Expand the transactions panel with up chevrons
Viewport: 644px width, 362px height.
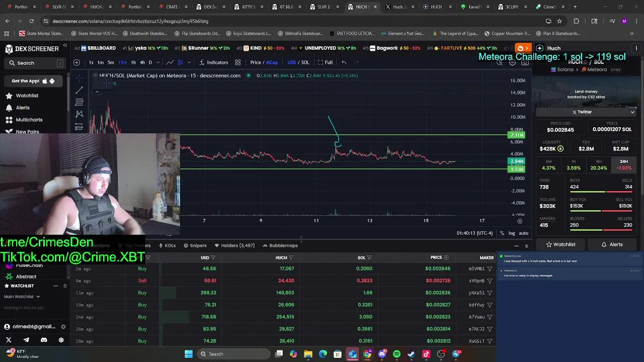(x=526, y=246)
